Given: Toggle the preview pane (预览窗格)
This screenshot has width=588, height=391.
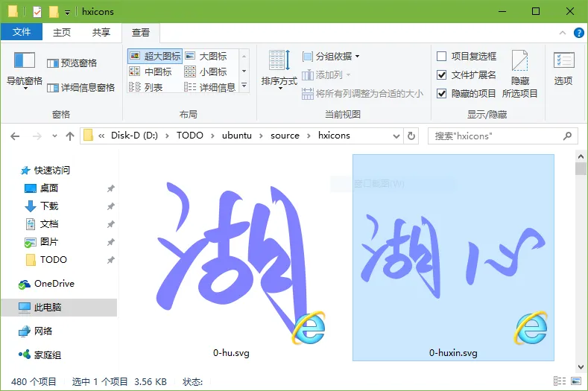Looking at the screenshot, I should point(72,63).
